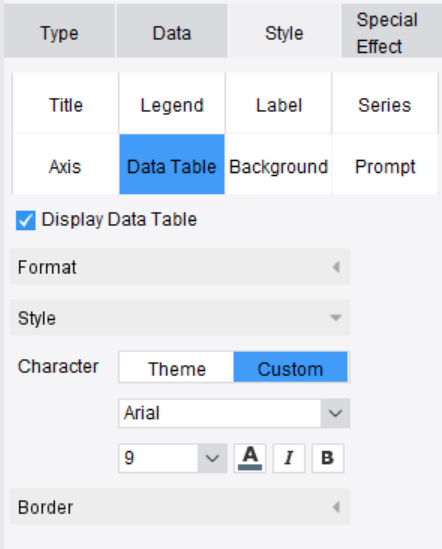The height and width of the screenshot is (549, 442).
Task: Open the top Style tab
Action: click(284, 32)
